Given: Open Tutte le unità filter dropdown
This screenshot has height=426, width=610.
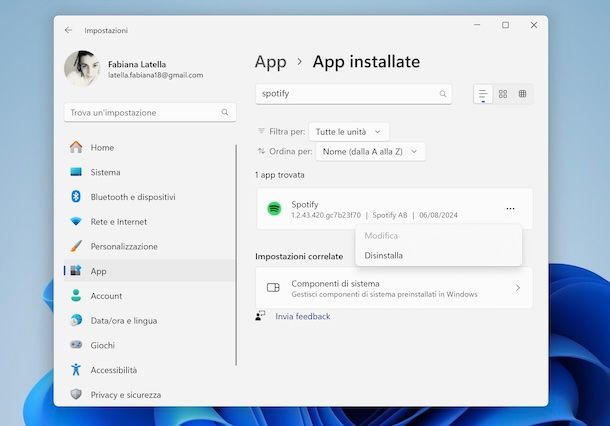Looking at the screenshot, I should [349, 132].
